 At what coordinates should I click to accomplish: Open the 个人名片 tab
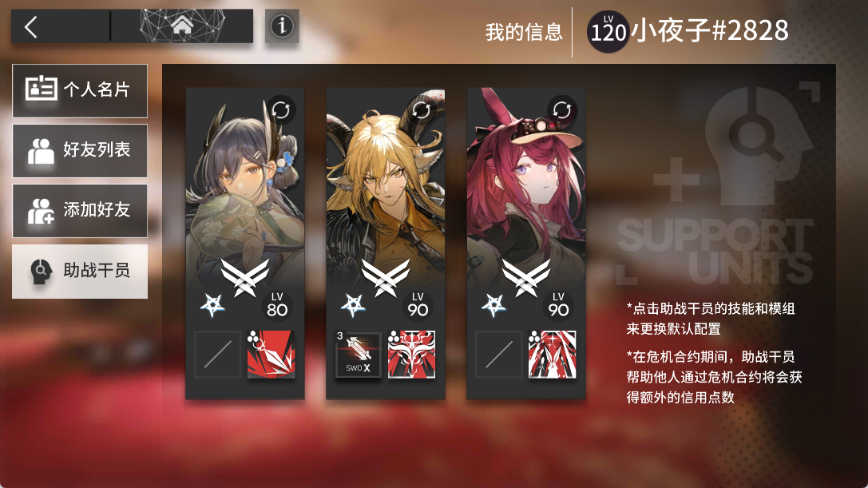[x=80, y=90]
